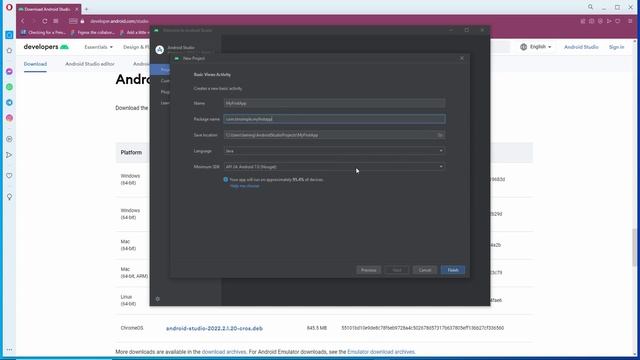Viewport: 640px width, 360px height.
Task: Click the globe language icon on webpage
Action: [523, 47]
